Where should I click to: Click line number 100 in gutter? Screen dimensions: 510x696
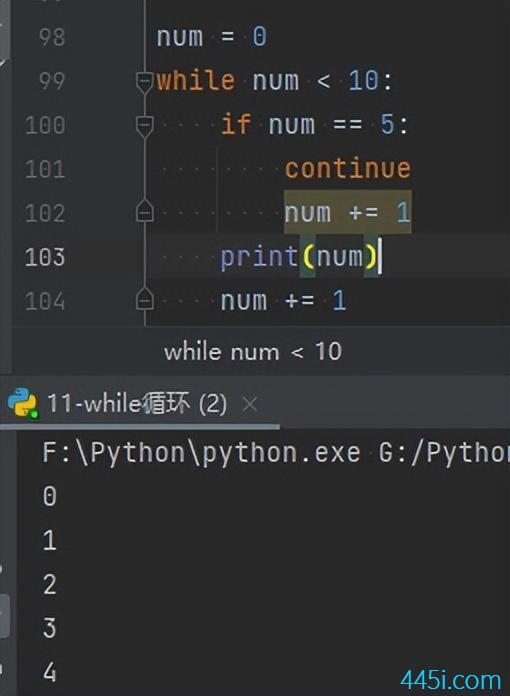(45, 125)
